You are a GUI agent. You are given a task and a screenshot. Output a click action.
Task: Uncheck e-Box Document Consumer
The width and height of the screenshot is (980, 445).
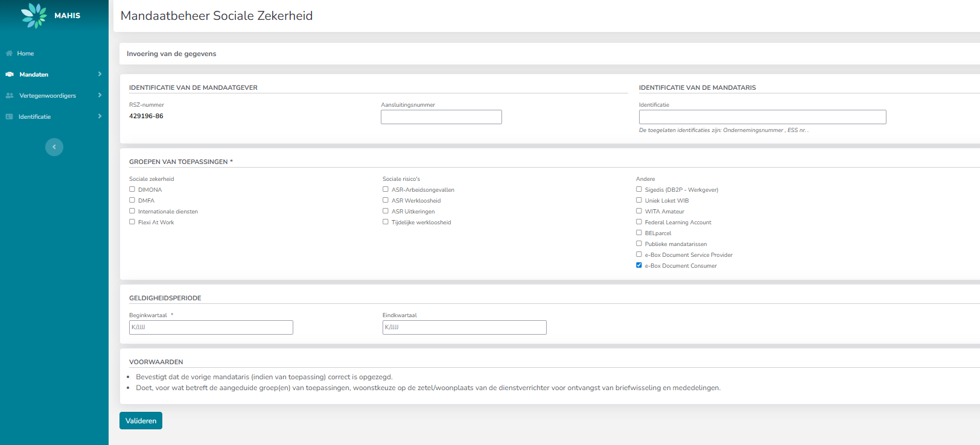click(x=639, y=265)
